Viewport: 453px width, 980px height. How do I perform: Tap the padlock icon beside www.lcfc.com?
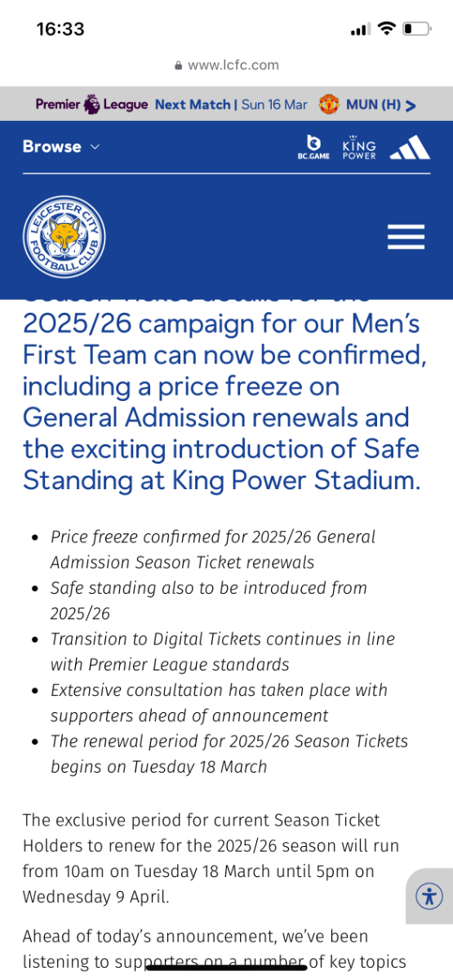(179, 66)
